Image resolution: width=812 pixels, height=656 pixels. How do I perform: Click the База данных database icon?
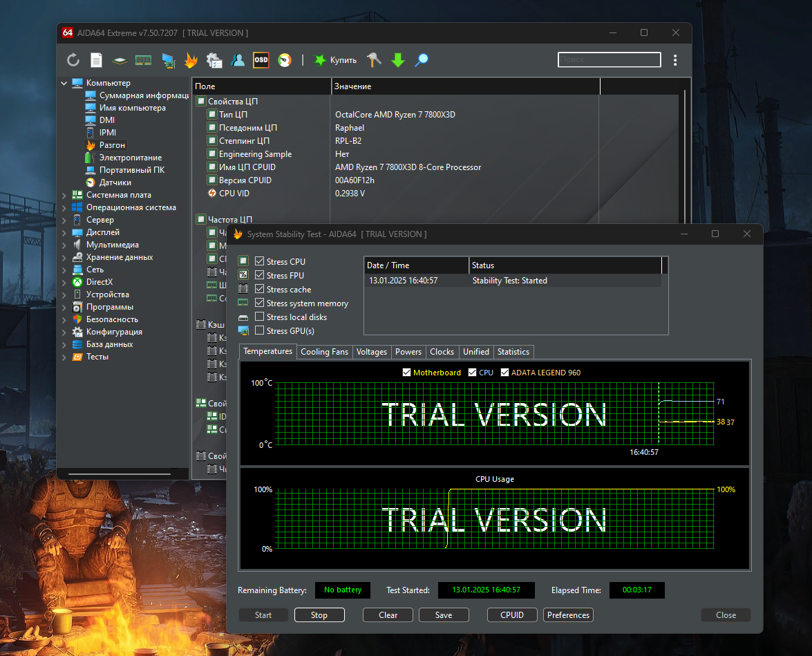click(x=77, y=344)
